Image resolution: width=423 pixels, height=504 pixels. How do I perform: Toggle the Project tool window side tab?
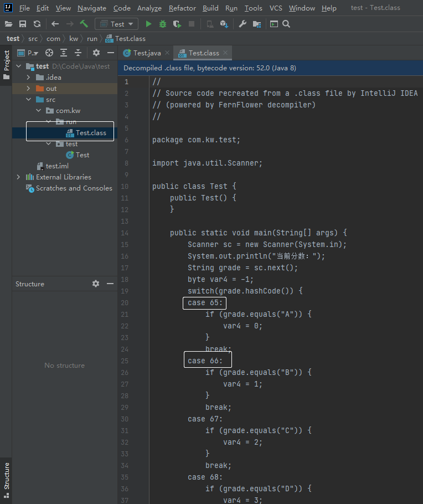(x=6, y=64)
